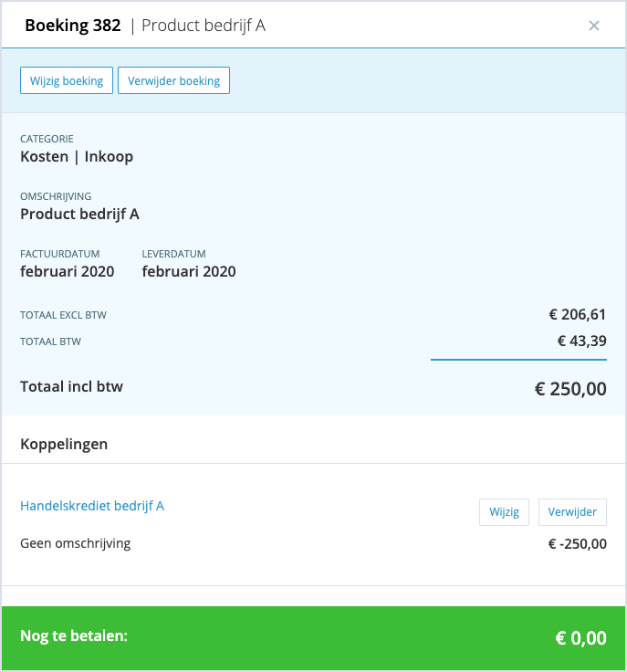Click the Wijzig boeking button

(x=67, y=80)
